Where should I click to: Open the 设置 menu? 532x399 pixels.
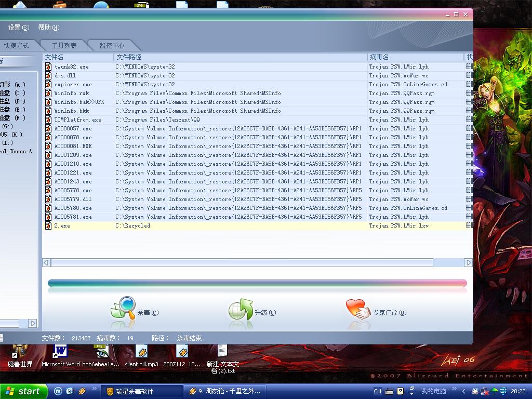(18, 28)
